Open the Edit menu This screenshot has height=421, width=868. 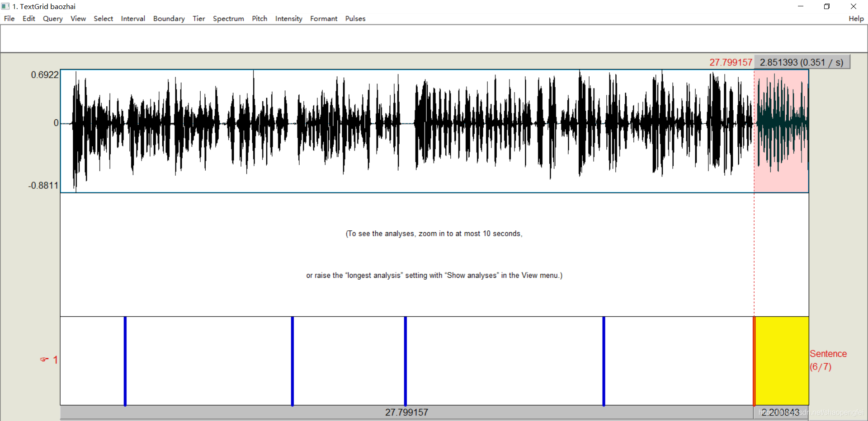[28, 19]
